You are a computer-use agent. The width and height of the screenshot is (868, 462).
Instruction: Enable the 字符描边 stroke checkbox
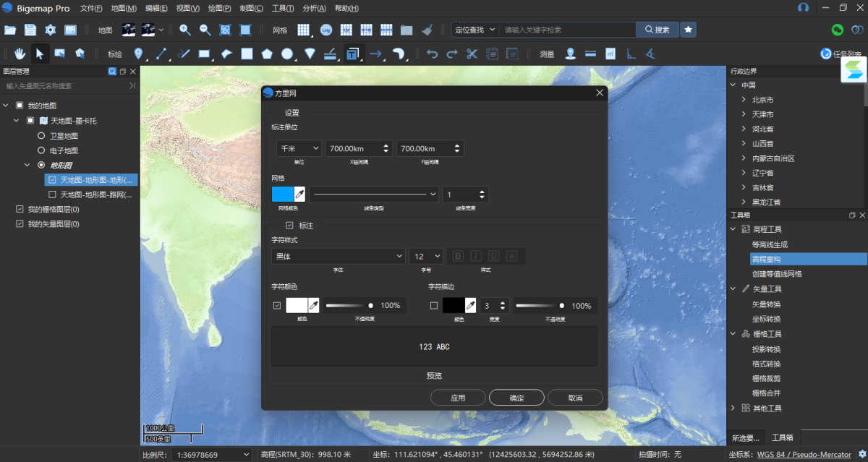[x=434, y=306]
